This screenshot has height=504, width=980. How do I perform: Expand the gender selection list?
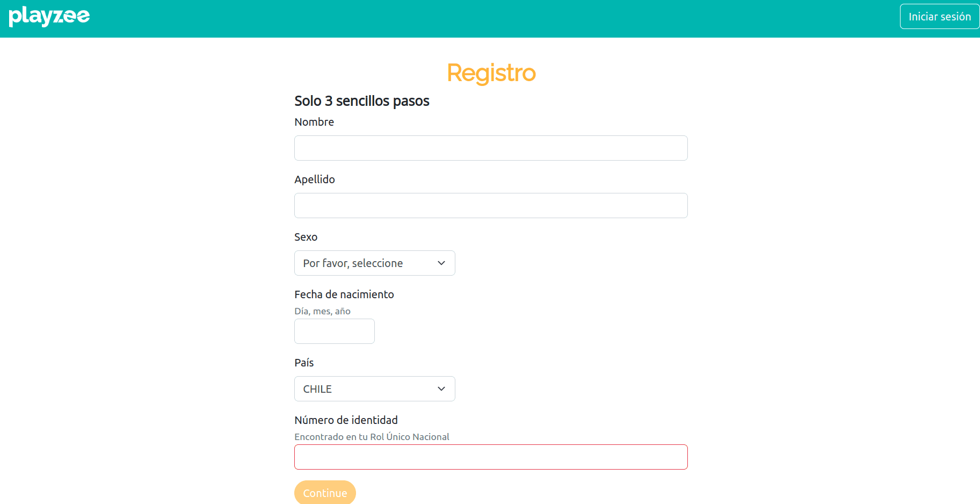click(374, 263)
